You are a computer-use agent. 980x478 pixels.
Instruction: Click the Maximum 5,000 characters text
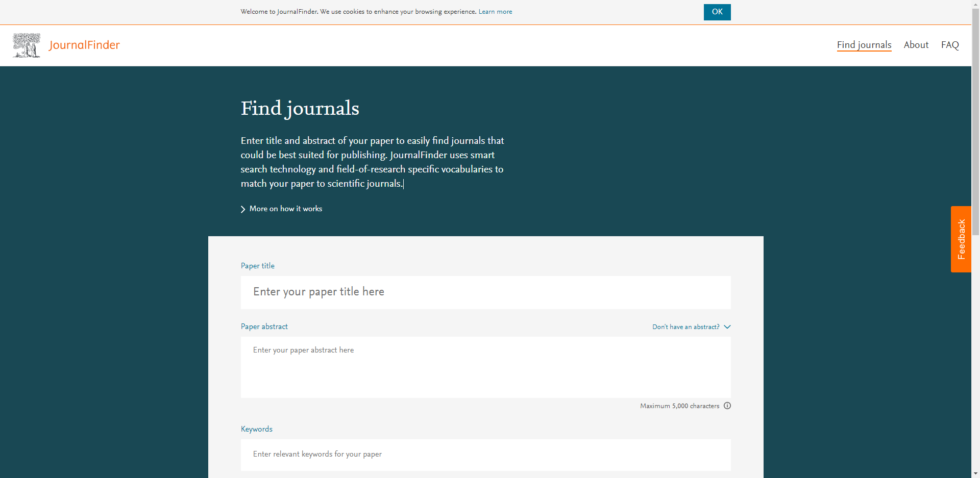tap(680, 406)
